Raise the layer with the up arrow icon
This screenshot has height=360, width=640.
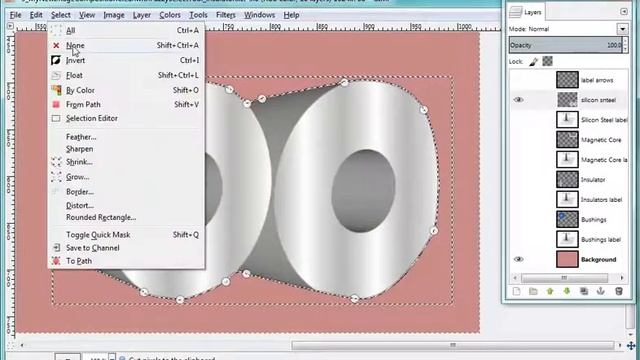coord(550,291)
